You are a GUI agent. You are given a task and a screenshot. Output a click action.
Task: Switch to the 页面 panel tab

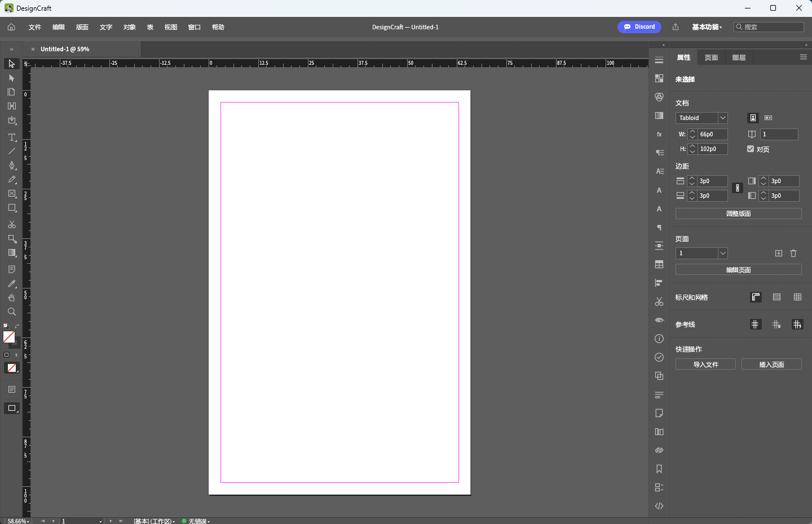(711, 57)
